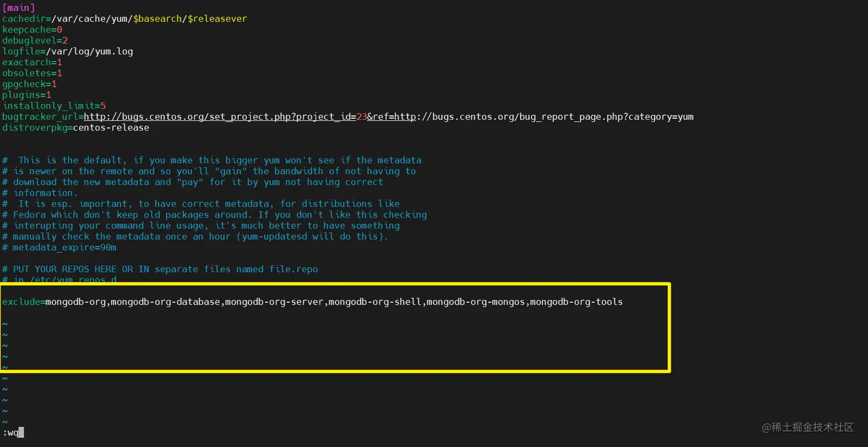
Task: Click the obsoletes=1 line
Action: (32, 73)
